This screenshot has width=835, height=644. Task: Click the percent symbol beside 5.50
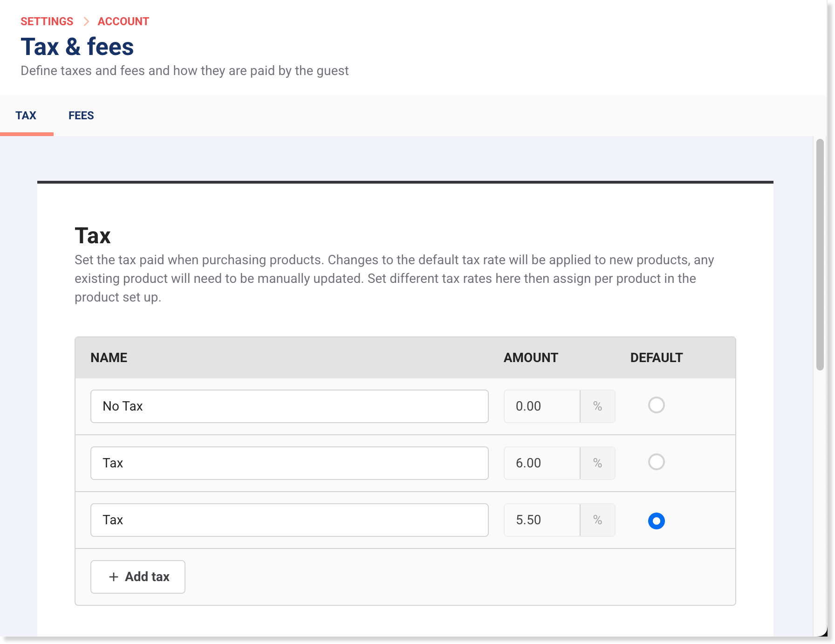597,520
